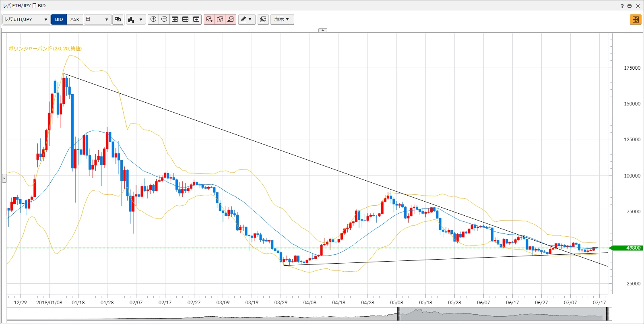Click the orange crosshair target icon
The width and height of the screenshot is (644, 324).
coord(636,19)
